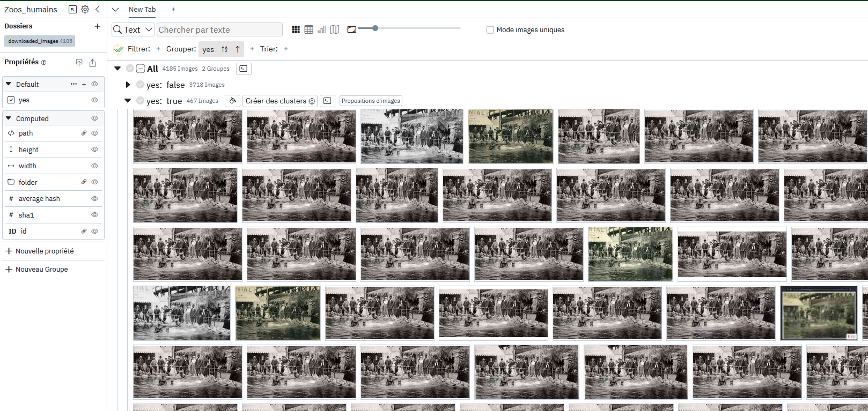Toggle visibility of folder property
Viewport: 868px width, 411px height.
coord(94,182)
